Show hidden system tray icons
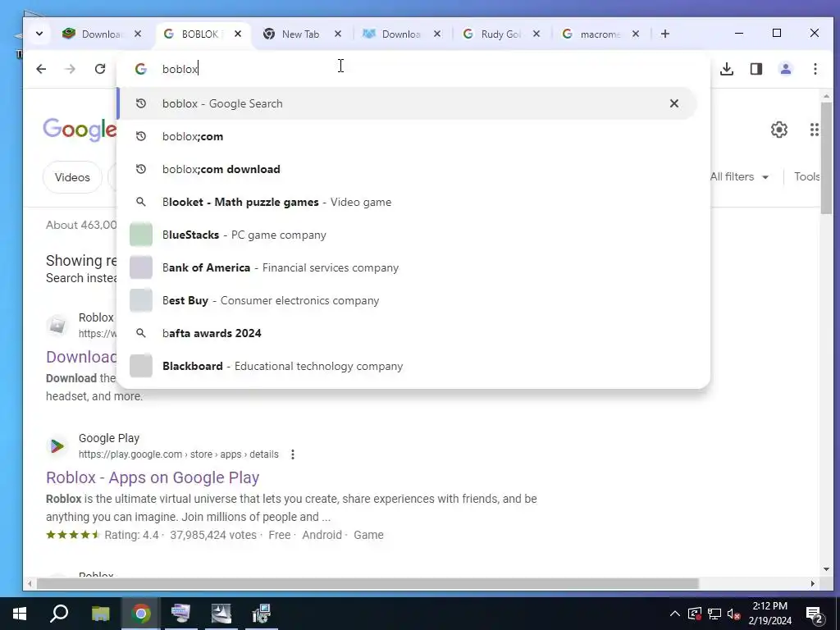 point(675,614)
